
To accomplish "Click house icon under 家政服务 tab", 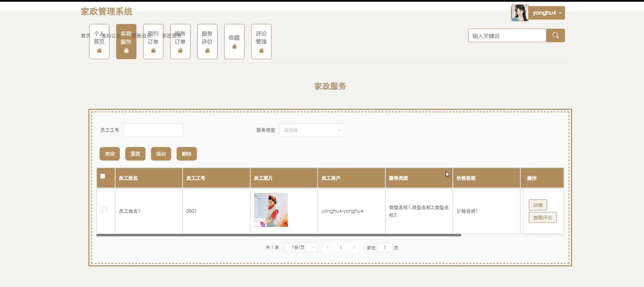I will (126, 50).
